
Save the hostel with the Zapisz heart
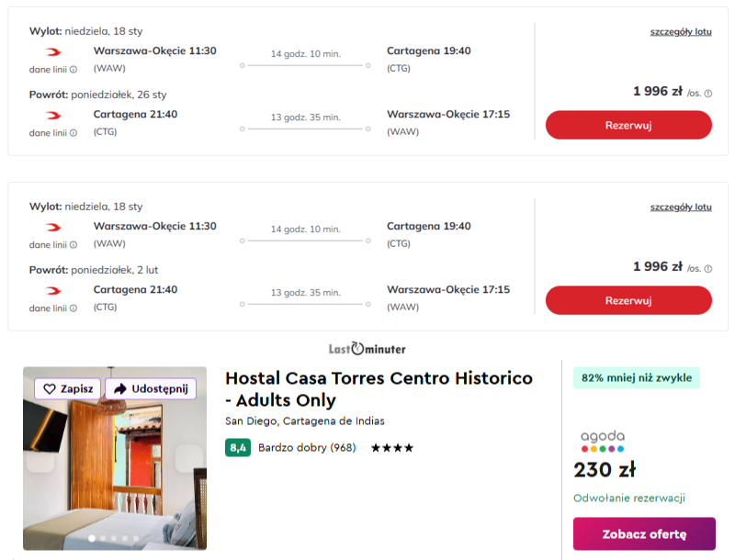pos(68,388)
